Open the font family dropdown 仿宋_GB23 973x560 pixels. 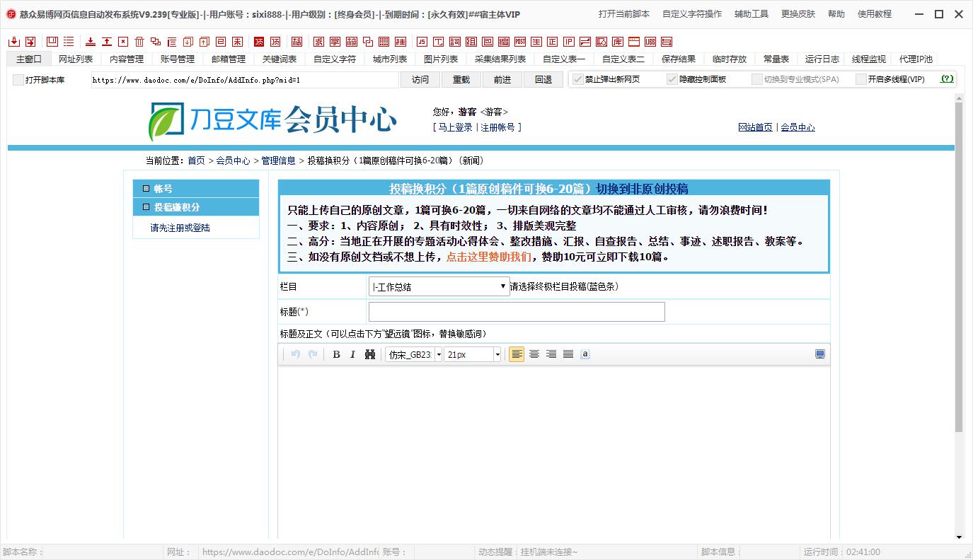(x=415, y=354)
